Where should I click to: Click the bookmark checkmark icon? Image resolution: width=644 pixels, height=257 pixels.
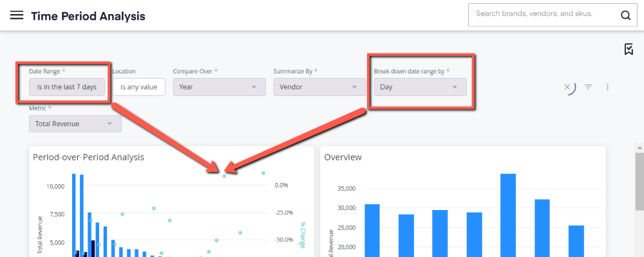pyautogui.click(x=629, y=49)
